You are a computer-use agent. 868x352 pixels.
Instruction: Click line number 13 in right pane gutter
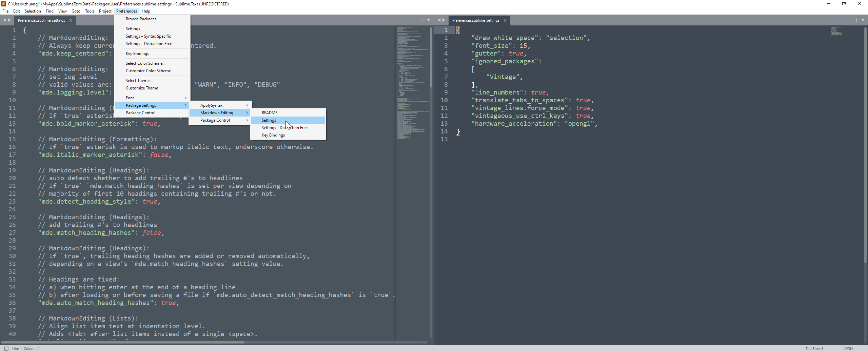pos(444,124)
